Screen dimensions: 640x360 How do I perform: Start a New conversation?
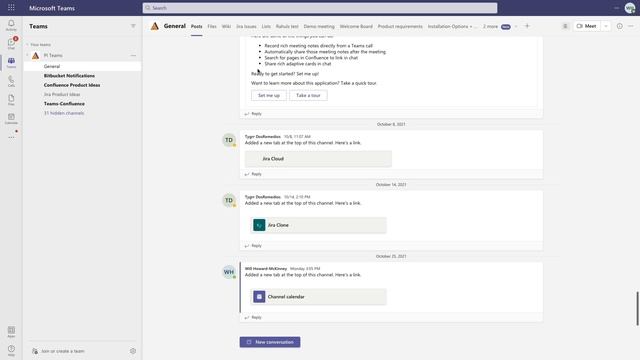[x=270, y=342]
